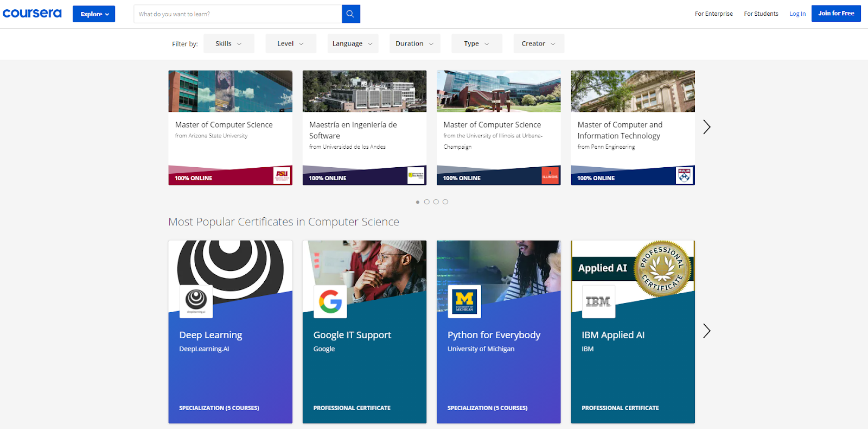The image size is (868, 429).
Task: Open the Deep Learning specialization title
Action: click(211, 335)
